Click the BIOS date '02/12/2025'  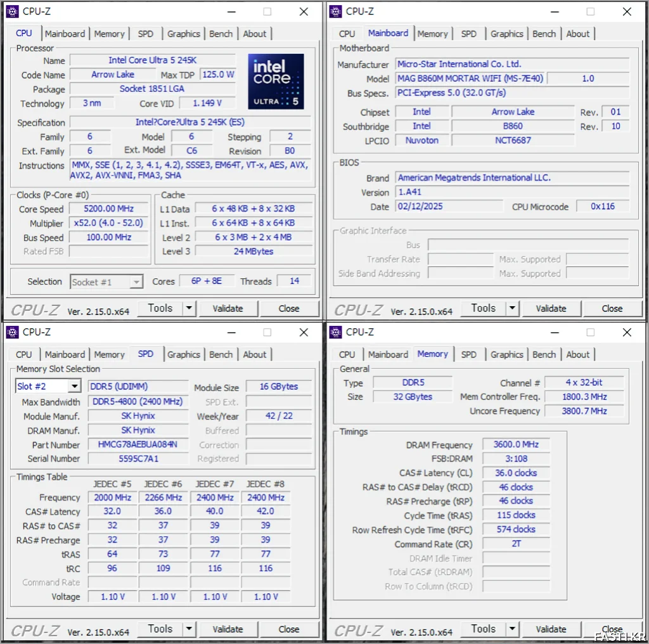449,206
